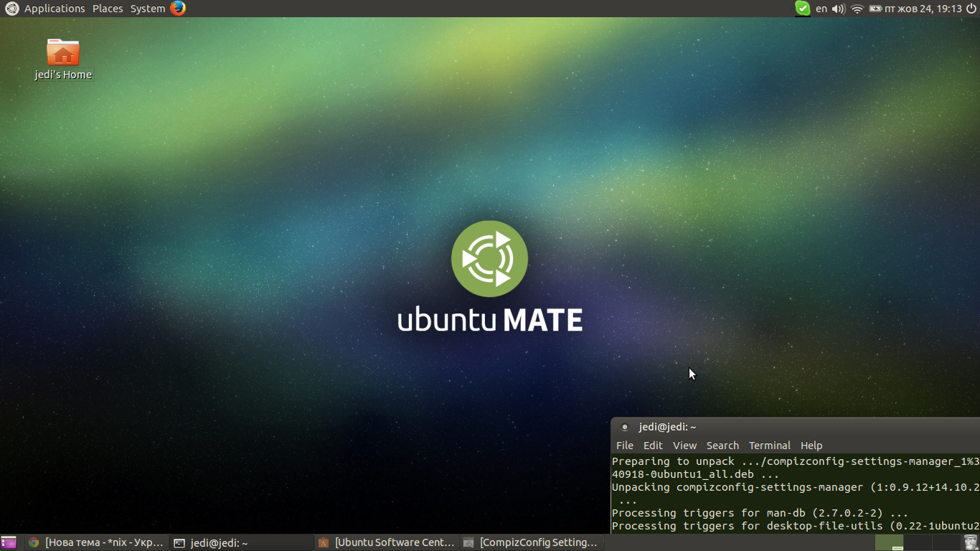This screenshot has height=551, width=980.
Task: Open the 'en' keyboard layout indicator
Action: [821, 9]
